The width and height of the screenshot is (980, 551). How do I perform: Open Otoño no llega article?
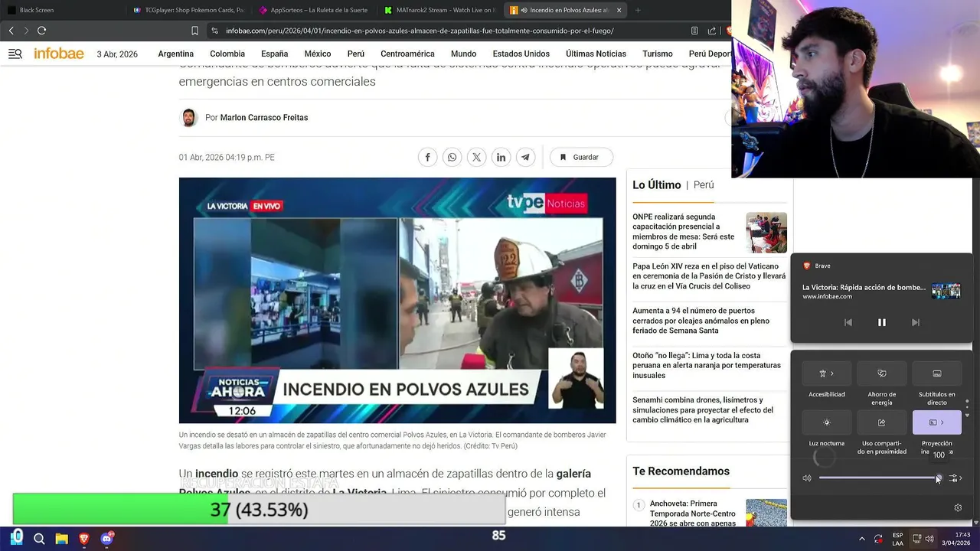pyautogui.click(x=707, y=365)
